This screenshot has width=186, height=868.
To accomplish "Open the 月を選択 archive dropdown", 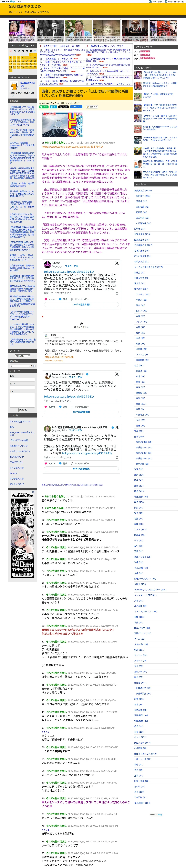I will click(23, 356).
